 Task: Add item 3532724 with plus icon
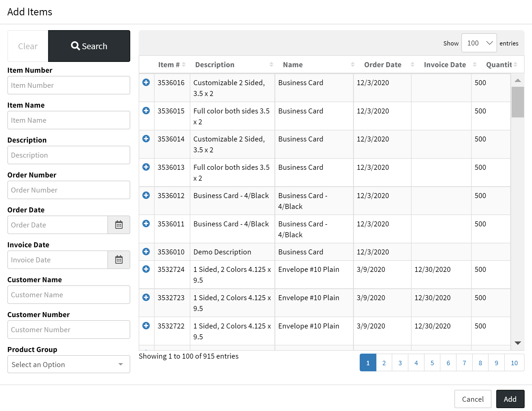coord(146,269)
